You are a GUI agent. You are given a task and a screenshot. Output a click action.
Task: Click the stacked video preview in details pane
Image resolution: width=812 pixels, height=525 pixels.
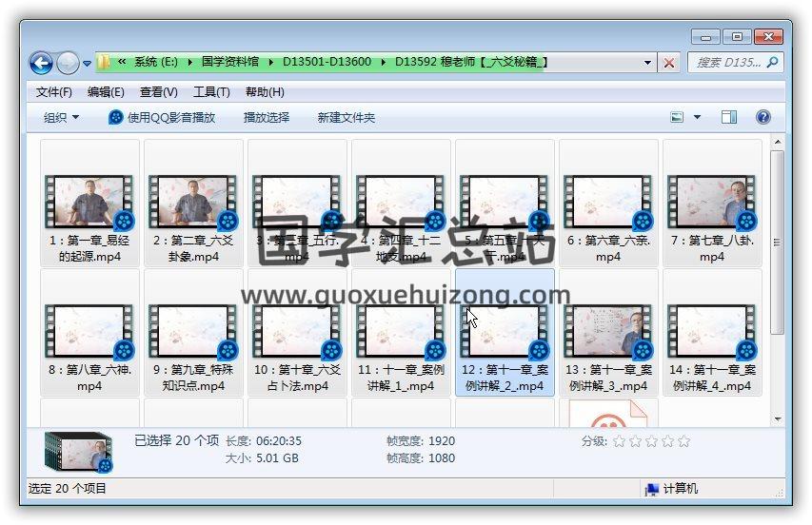79,452
